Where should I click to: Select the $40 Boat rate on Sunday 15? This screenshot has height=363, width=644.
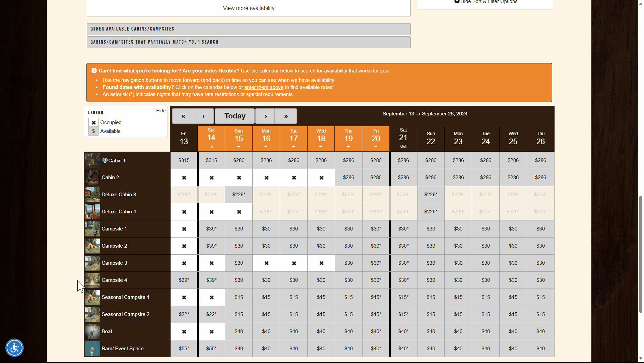239,331
